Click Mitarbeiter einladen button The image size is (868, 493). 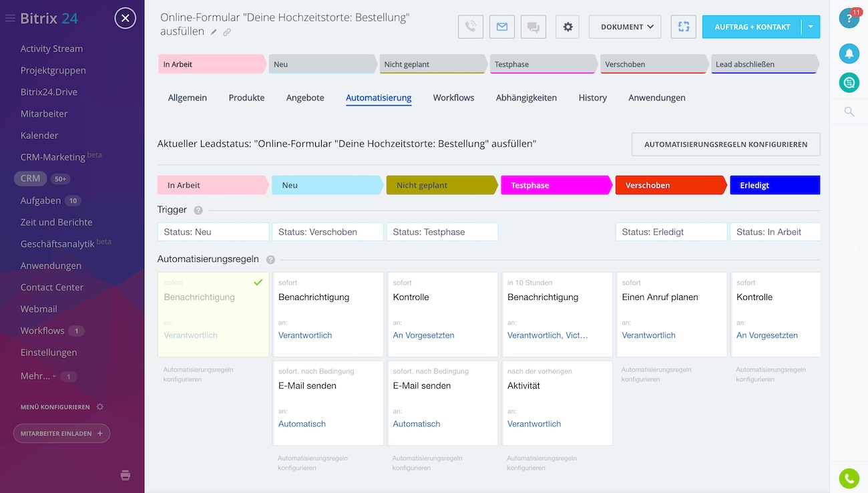pos(61,434)
